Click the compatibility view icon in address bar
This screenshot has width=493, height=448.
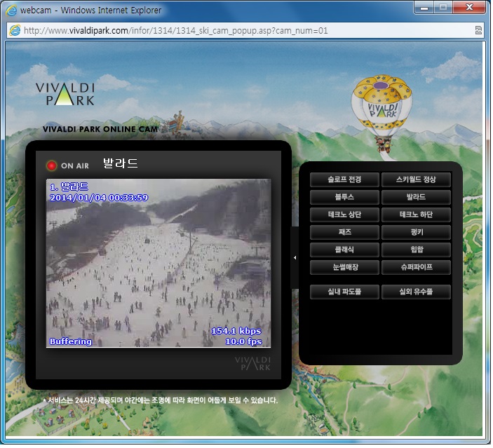tap(480, 30)
